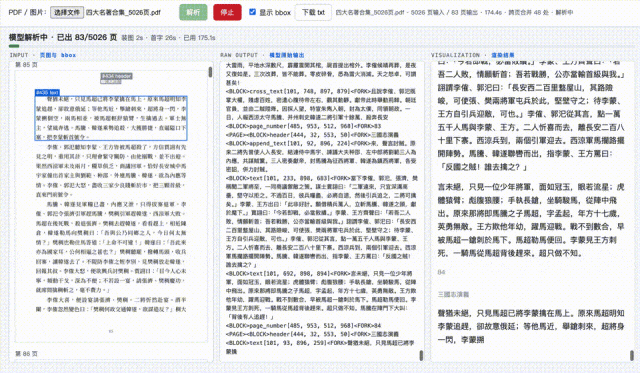Click the visualization line 「反國之賊！誰去擒之？」
The height and width of the screenshot is (373, 640).
click(483, 167)
